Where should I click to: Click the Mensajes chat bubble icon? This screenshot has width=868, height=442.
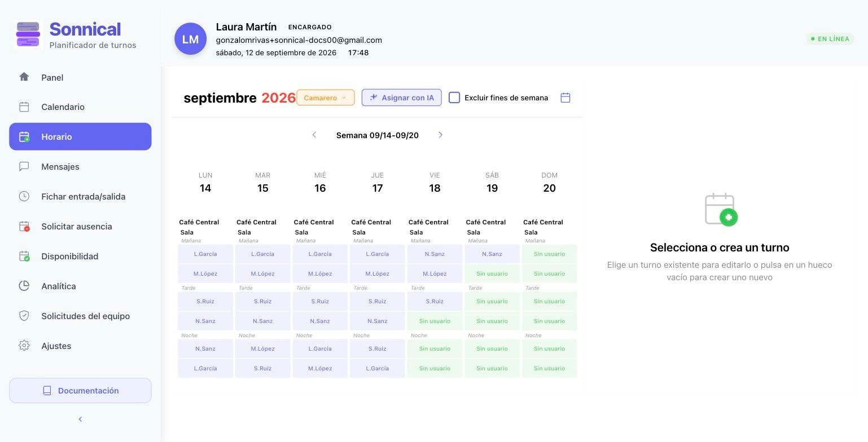(24, 166)
